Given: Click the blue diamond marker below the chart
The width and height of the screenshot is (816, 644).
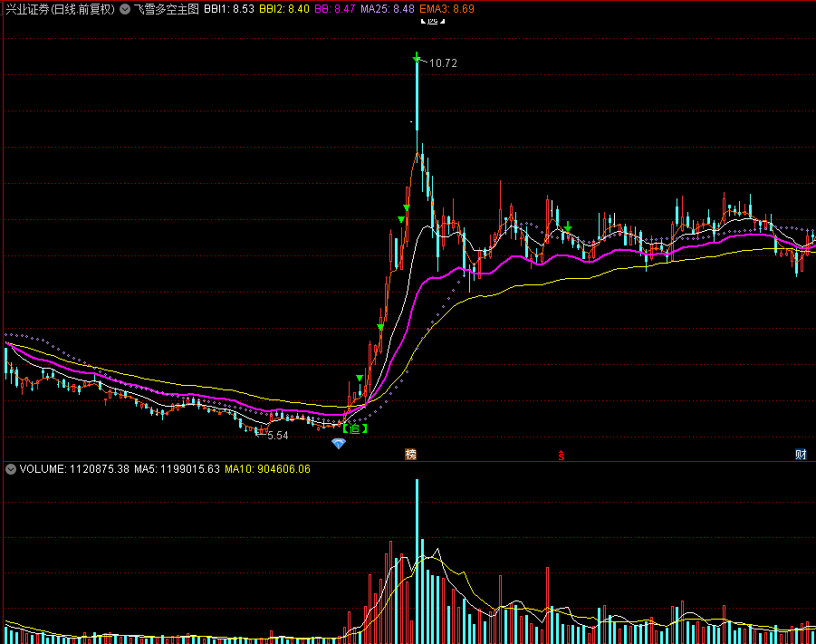Looking at the screenshot, I should (339, 444).
